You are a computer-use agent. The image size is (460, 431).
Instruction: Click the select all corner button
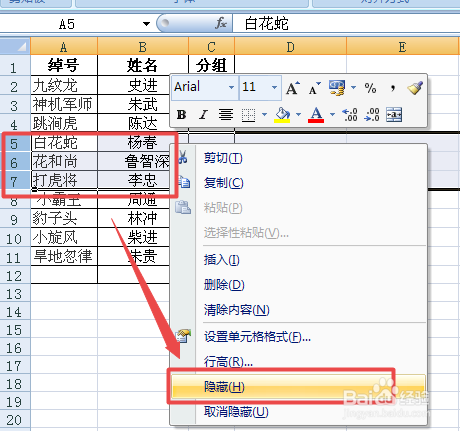coord(15,46)
